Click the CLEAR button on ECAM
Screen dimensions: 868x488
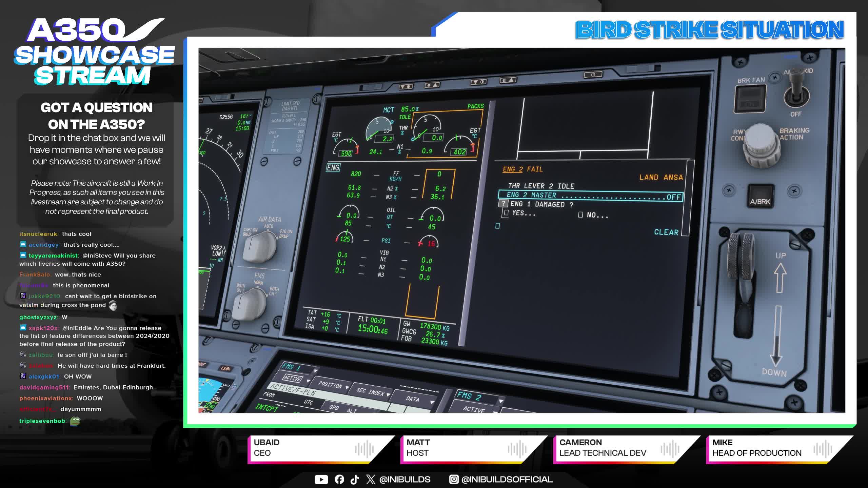(x=666, y=232)
